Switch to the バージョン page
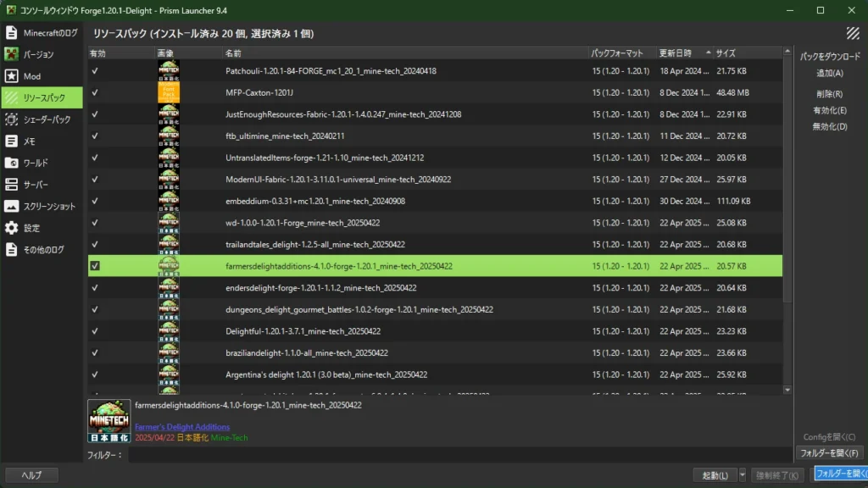Viewport: 868px width, 488px height. 42,54
